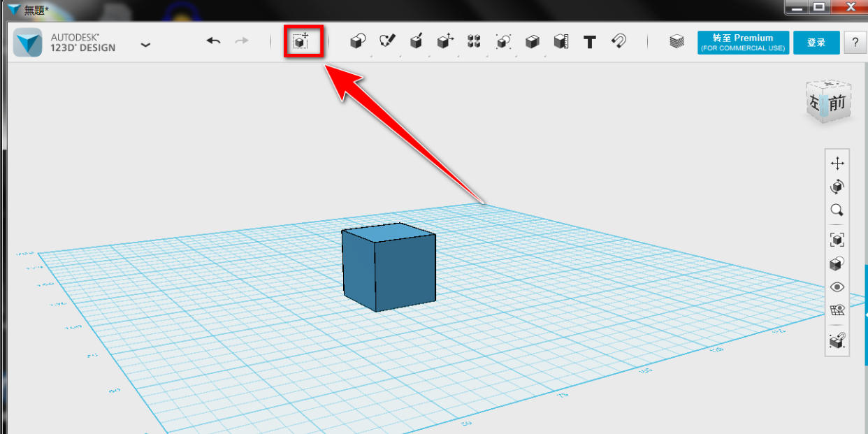Open the Combine tool
This screenshot has height=434, width=868.
pos(533,42)
